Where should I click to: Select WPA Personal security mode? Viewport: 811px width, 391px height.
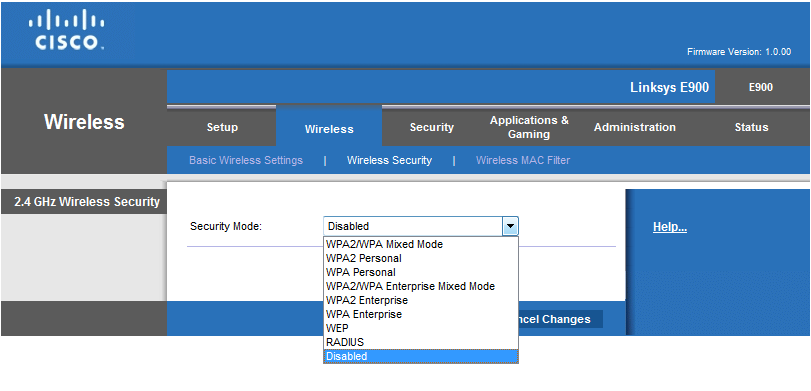[x=420, y=272]
